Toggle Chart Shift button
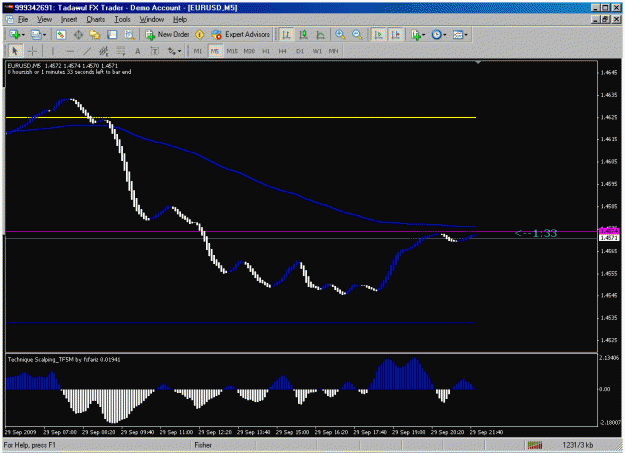 (x=395, y=35)
